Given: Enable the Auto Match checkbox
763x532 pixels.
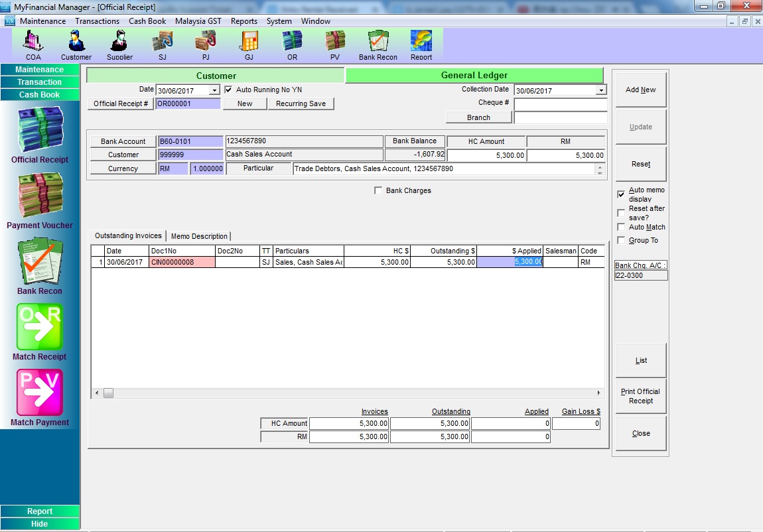Looking at the screenshot, I should 621,228.
